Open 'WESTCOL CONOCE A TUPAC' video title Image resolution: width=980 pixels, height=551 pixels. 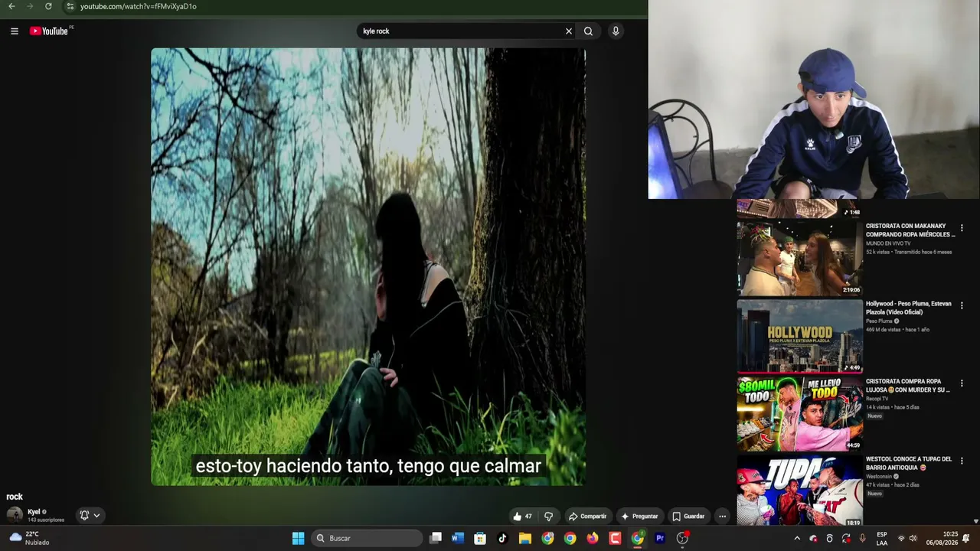point(909,463)
